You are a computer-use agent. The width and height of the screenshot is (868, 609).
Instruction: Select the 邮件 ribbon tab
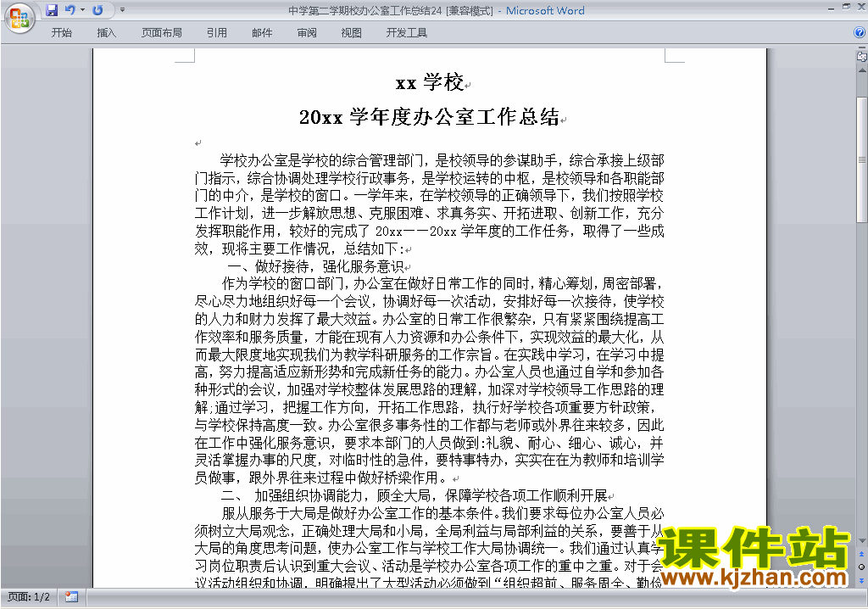tap(262, 33)
